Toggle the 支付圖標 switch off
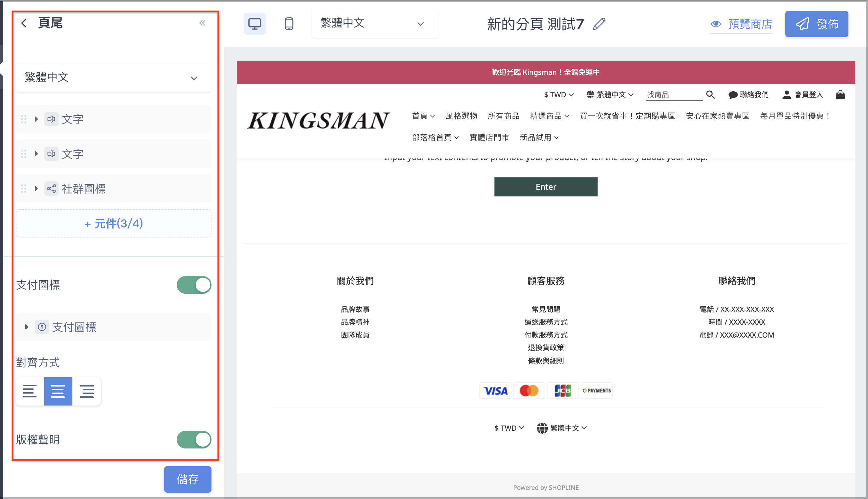The image size is (868, 499). tap(194, 285)
